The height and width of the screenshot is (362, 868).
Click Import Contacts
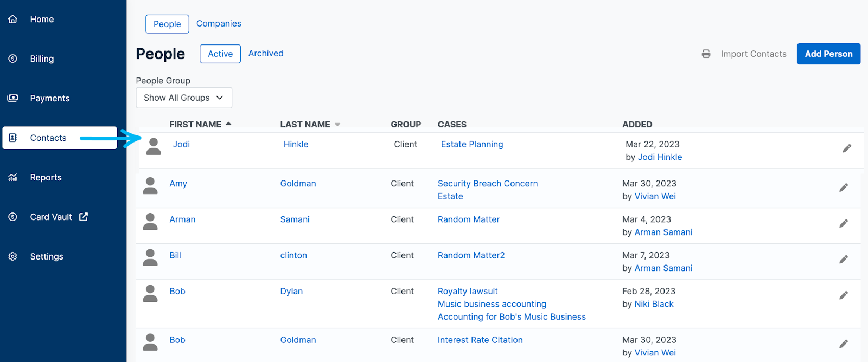(753, 54)
